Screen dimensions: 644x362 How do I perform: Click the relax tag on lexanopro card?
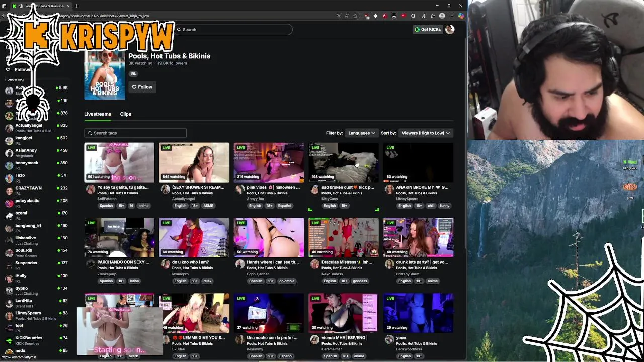[x=208, y=281]
